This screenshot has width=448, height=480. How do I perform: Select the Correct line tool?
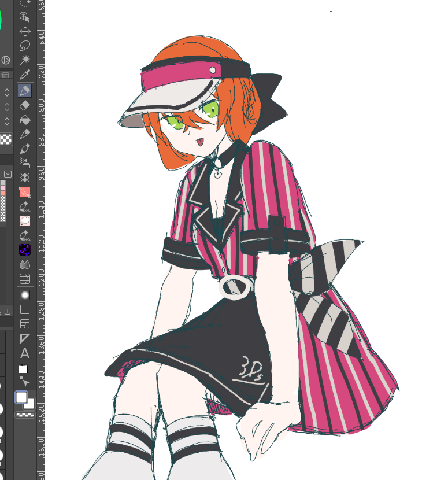tap(25, 382)
